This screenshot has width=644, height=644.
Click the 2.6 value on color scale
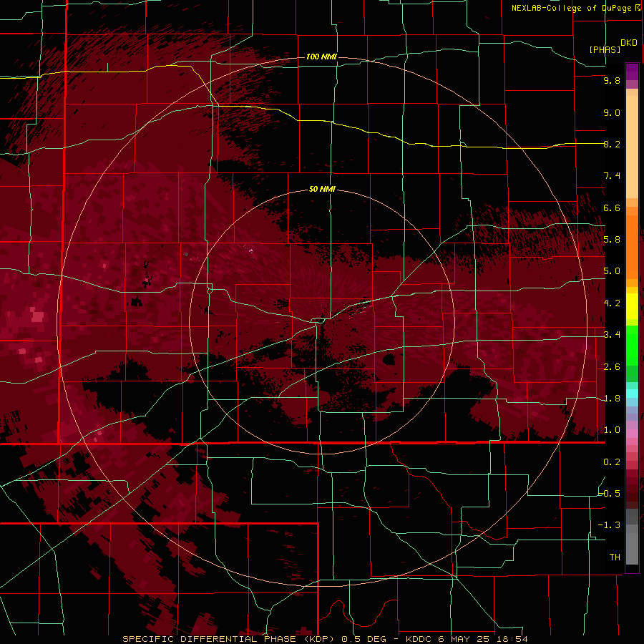coord(612,367)
